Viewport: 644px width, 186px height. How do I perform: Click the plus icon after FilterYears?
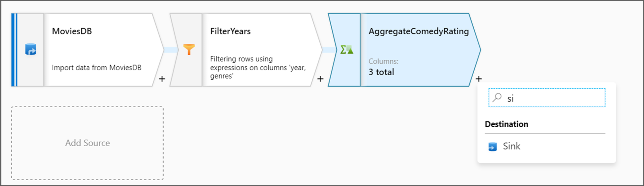coord(320,78)
